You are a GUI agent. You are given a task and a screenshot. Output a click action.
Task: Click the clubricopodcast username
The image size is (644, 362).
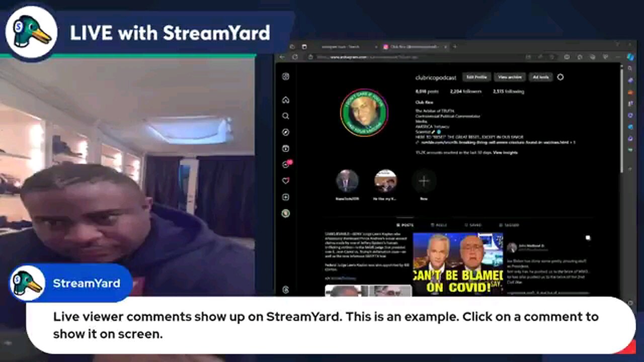(436, 77)
